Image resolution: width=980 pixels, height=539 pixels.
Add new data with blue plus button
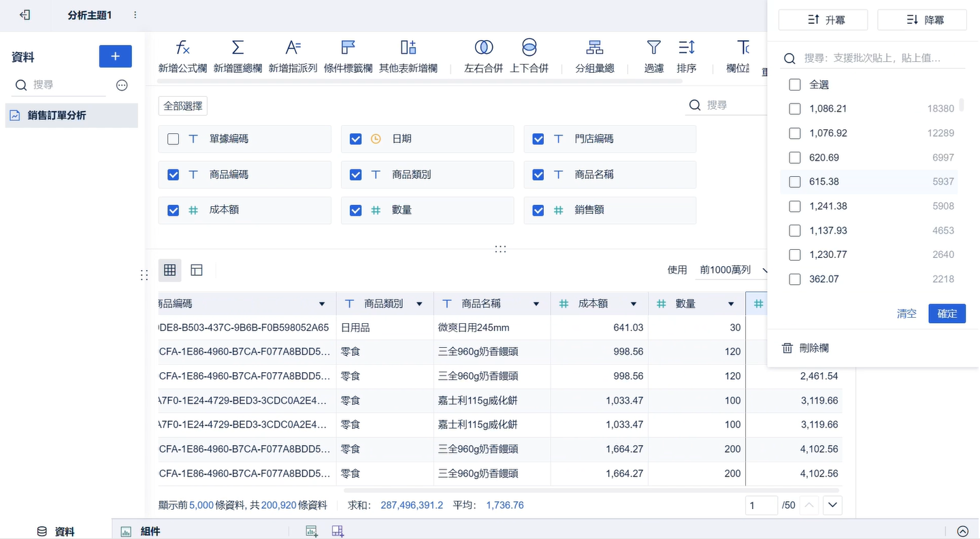coord(116,56)
